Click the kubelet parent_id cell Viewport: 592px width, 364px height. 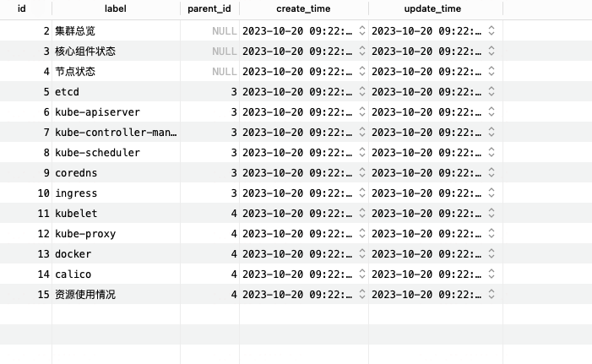coord(210,214)
